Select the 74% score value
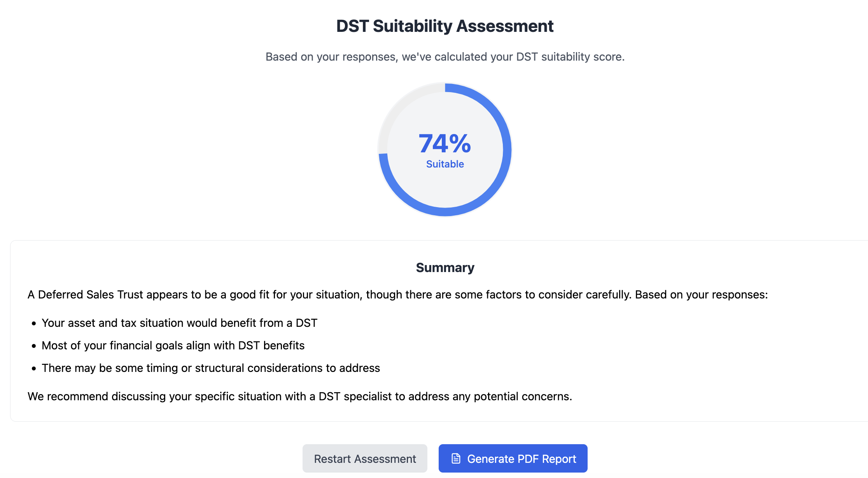Viewport: 868px width, 478px height. (x=444, y=143)
